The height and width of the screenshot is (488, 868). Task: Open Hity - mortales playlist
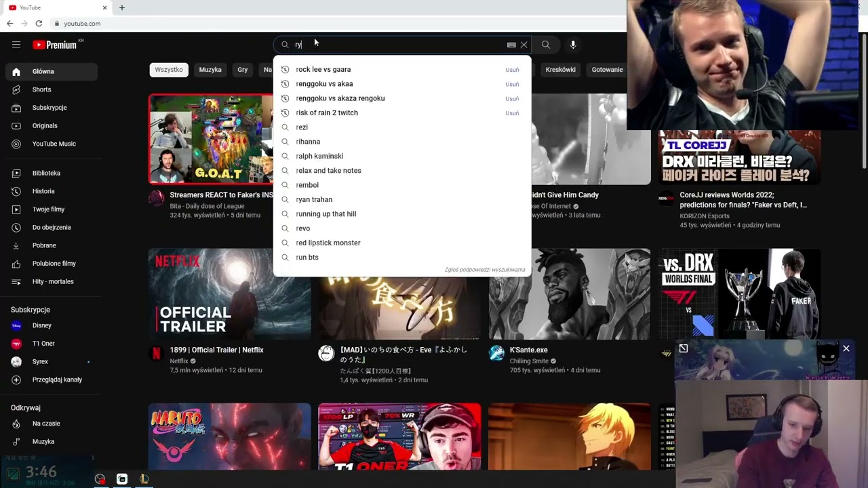[x=52, y=281]
